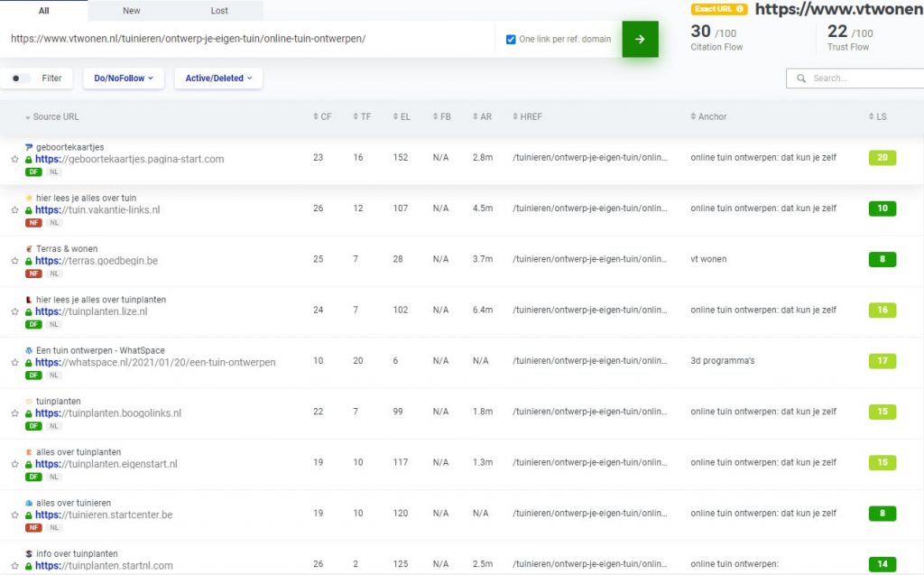Sort by the Anchor column header
This screenshot has width=924, height=575.
(x=711, y=116)
